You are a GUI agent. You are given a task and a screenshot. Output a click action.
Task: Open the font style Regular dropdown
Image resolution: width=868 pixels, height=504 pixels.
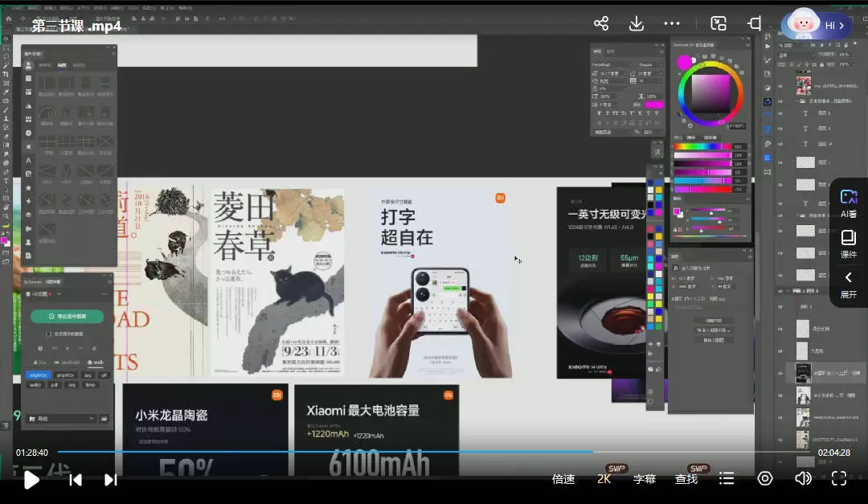coord(649,65)
